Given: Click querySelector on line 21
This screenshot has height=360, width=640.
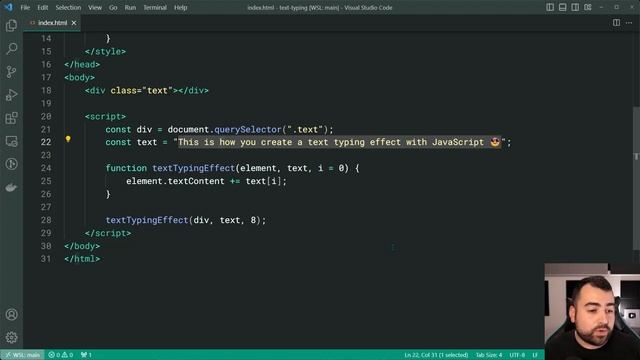Looking at the screenshot, I should tap(248, 129).
